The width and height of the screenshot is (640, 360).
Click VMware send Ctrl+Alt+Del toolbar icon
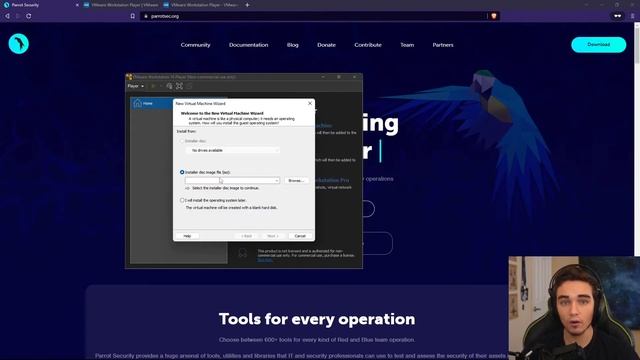click(x=169, y=86)
